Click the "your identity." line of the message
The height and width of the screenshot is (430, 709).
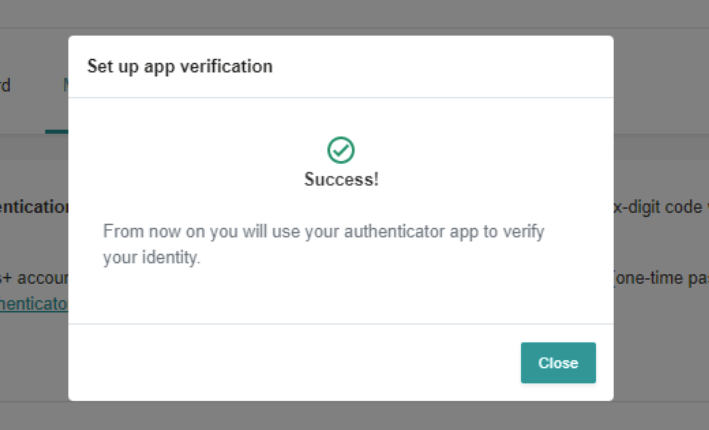point(151,258)
